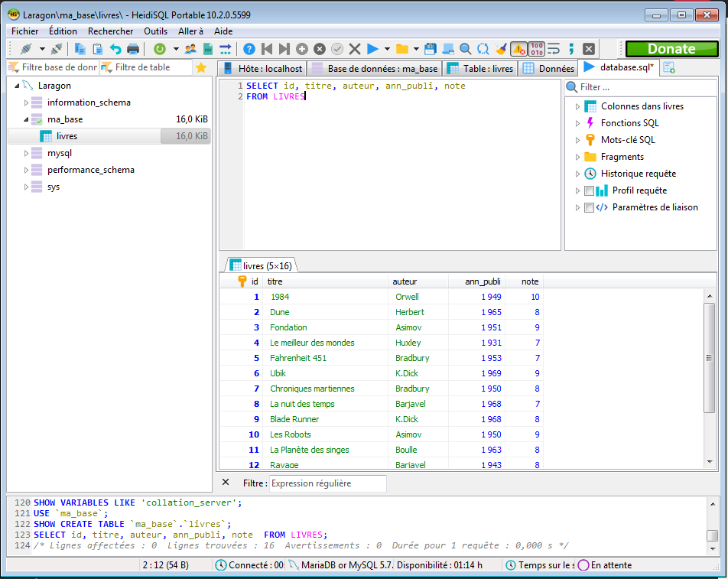
Task: Check the Paramètres de liaison checkbox
Action: pos(589,207)
